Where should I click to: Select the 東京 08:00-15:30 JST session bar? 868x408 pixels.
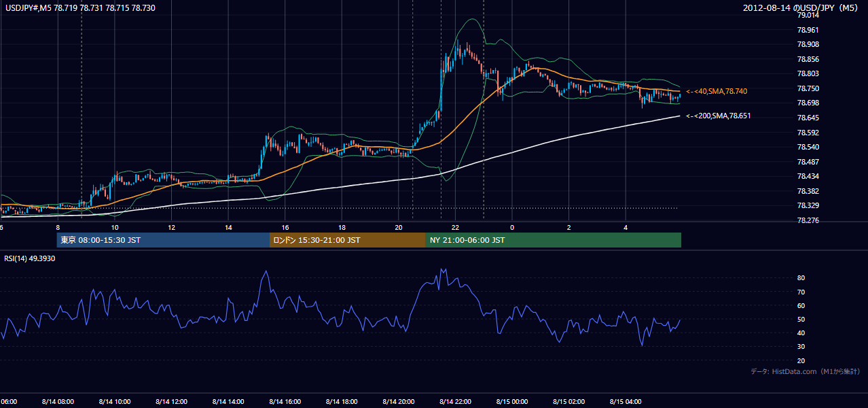[x=163, y=240]
